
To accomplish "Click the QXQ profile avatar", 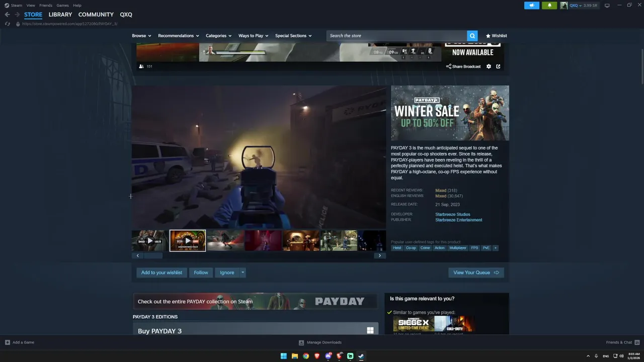I will pos(564,6).
